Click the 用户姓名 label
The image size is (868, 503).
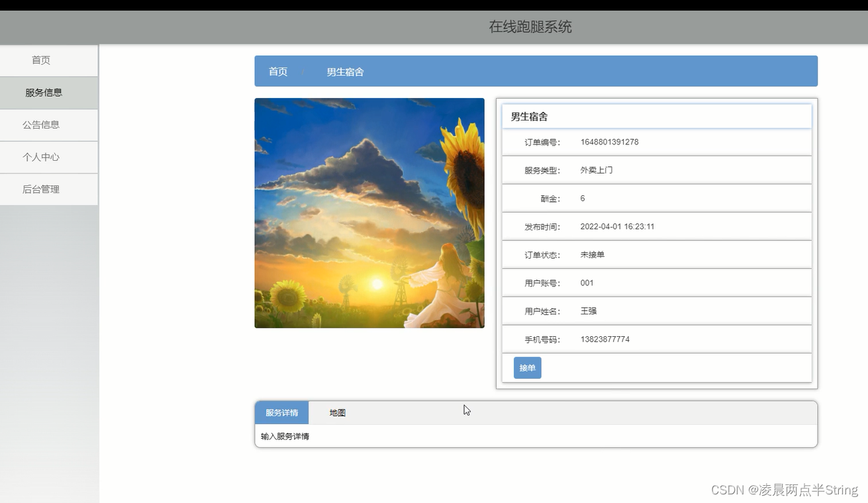[542, 312]
